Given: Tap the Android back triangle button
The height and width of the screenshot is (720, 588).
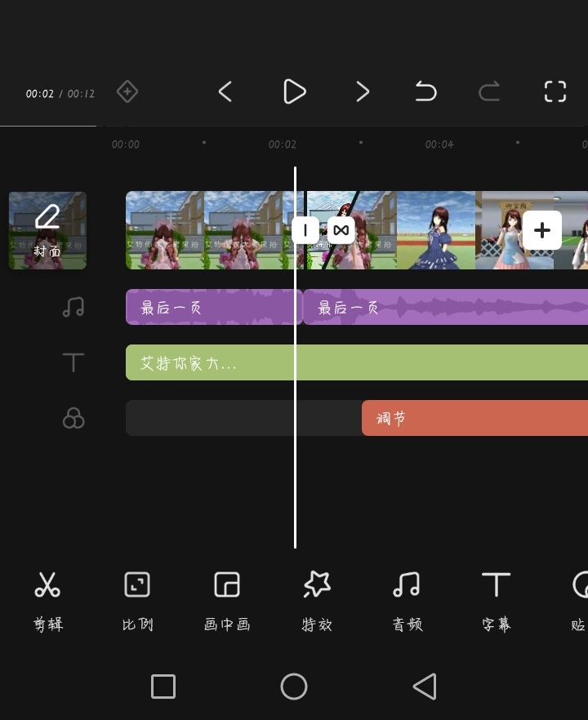Looking at the screenshot, I should pyautogui.click(x=424, y=687).
